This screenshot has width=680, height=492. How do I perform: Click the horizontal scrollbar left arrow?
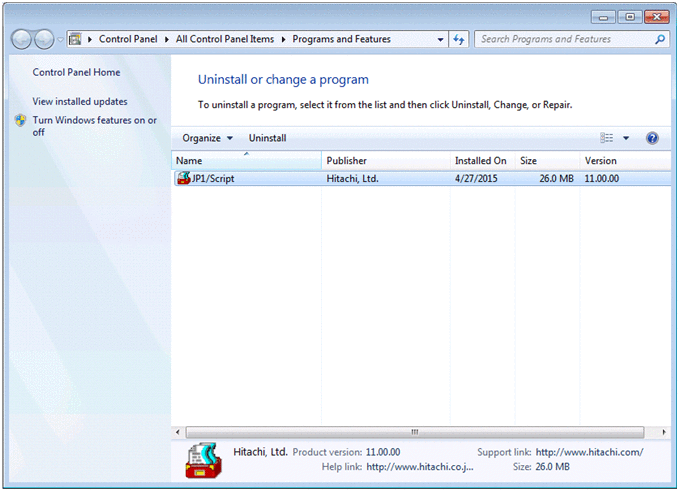coord(177,432)
